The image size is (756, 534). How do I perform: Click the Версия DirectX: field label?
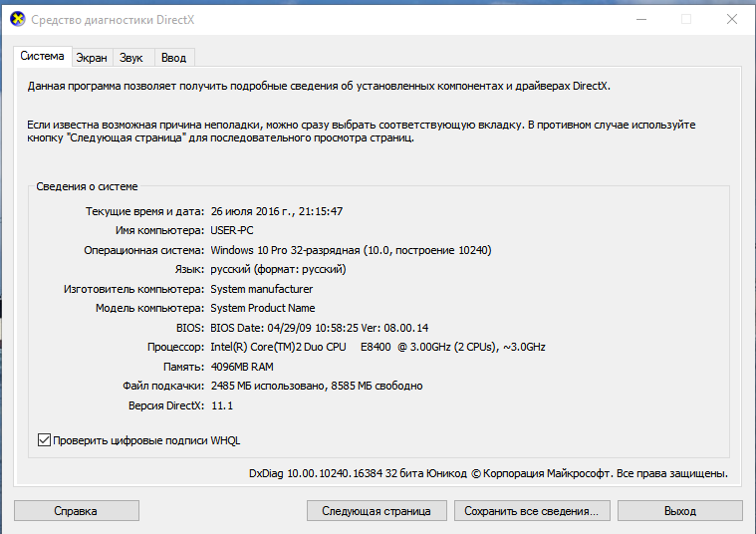pyautogui.click(x=166, y=405)
